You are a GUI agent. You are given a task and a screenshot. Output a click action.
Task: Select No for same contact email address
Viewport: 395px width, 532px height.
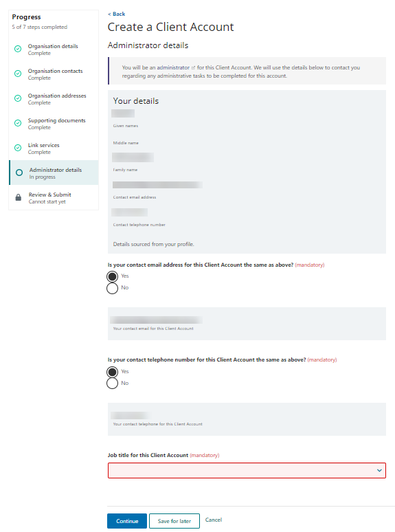point(112,288)
